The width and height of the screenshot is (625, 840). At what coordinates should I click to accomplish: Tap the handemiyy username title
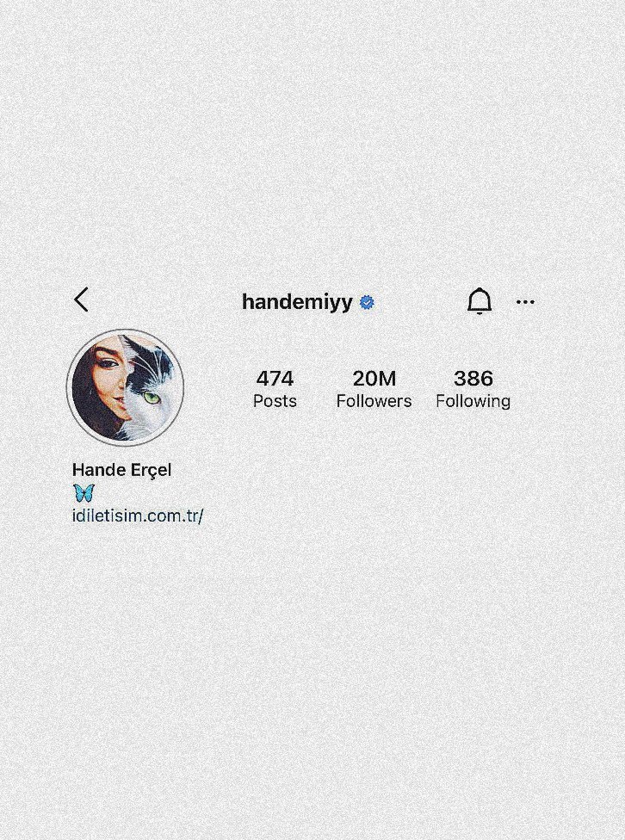pos(298,302)
